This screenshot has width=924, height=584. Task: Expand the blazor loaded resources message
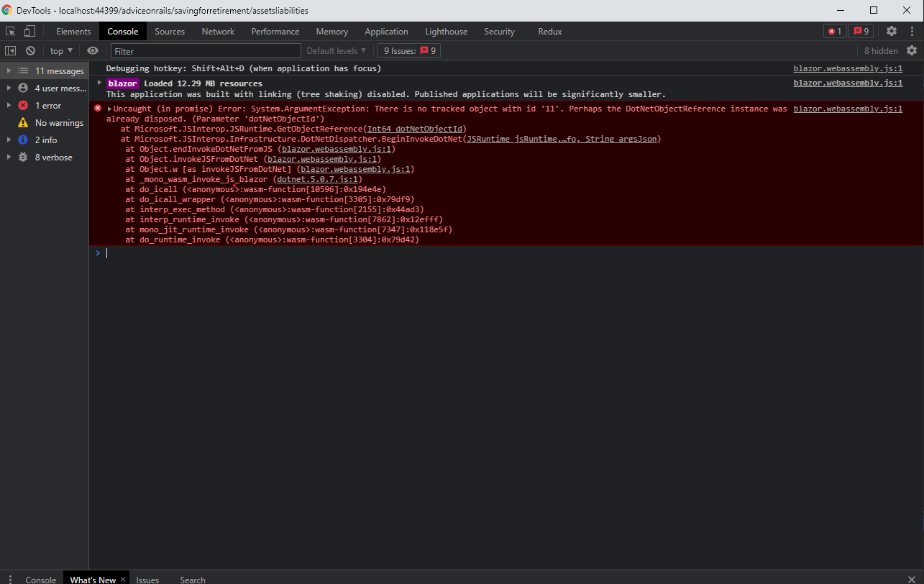99,83
